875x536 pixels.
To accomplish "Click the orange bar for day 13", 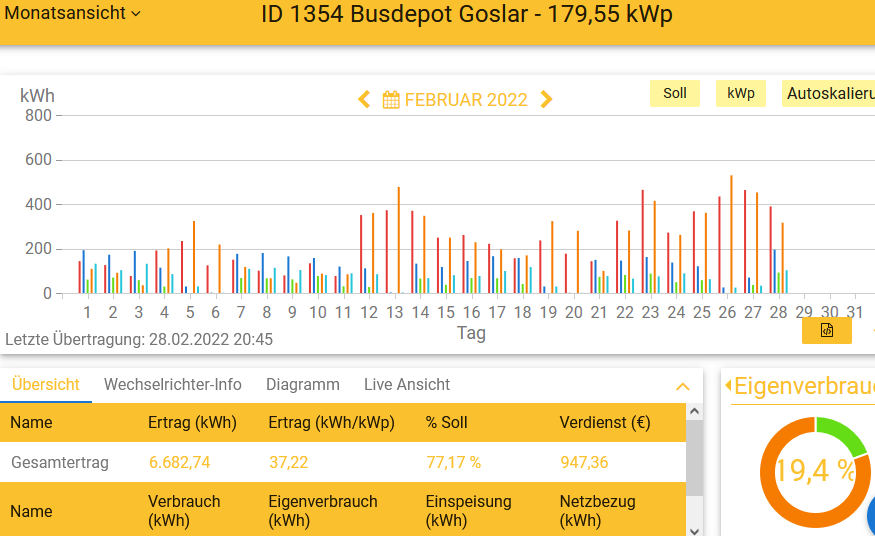I will [398, 240].
